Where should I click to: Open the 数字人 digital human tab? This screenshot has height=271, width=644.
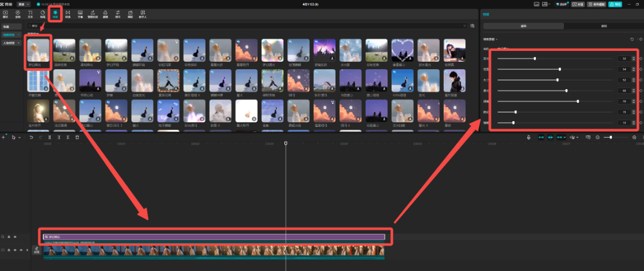143,14
